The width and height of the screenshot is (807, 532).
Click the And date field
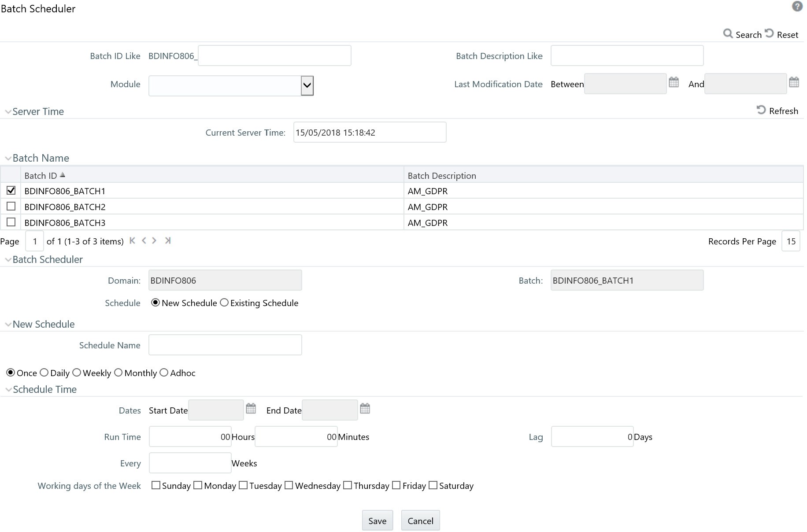pos(746,84)
